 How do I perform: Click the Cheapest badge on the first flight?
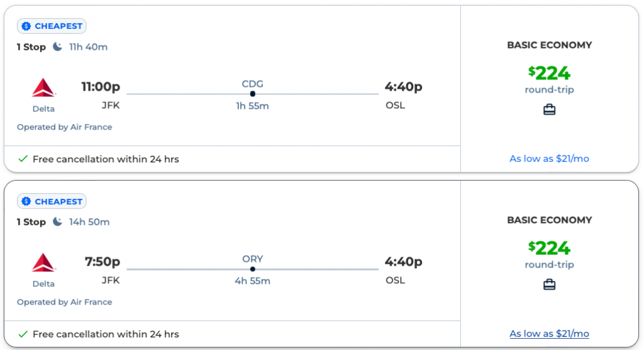[52, 26]
